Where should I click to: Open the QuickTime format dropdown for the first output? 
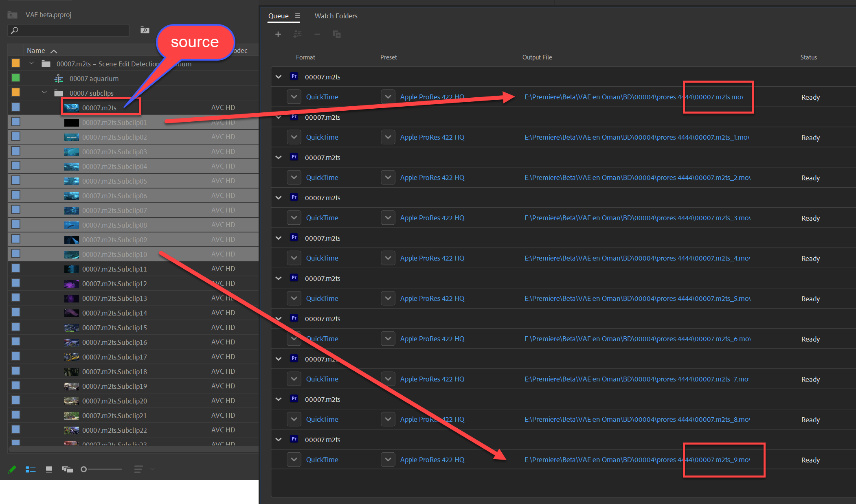tap(294, 96)
